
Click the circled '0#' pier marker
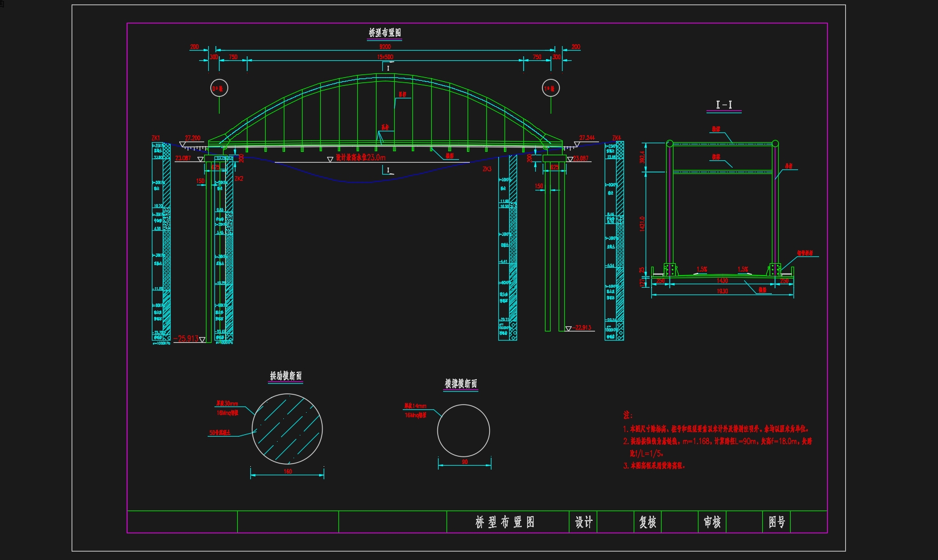(x=219, y=88)
